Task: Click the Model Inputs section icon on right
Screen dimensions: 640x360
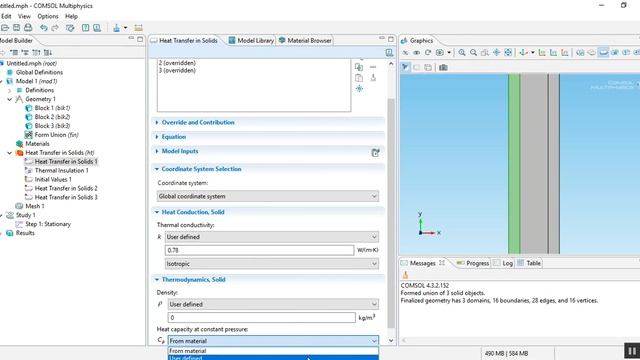Action: coord(375,153)
